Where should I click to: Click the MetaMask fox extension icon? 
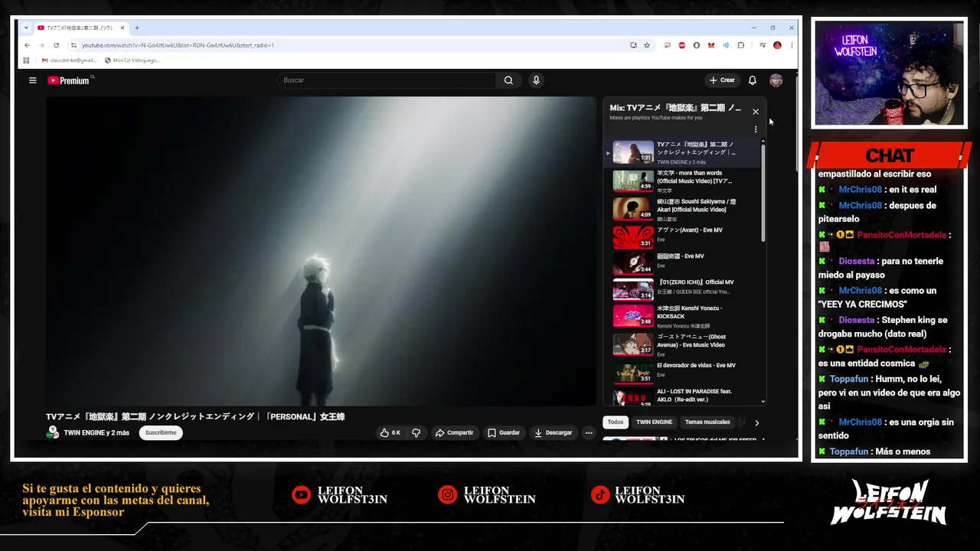711,45
